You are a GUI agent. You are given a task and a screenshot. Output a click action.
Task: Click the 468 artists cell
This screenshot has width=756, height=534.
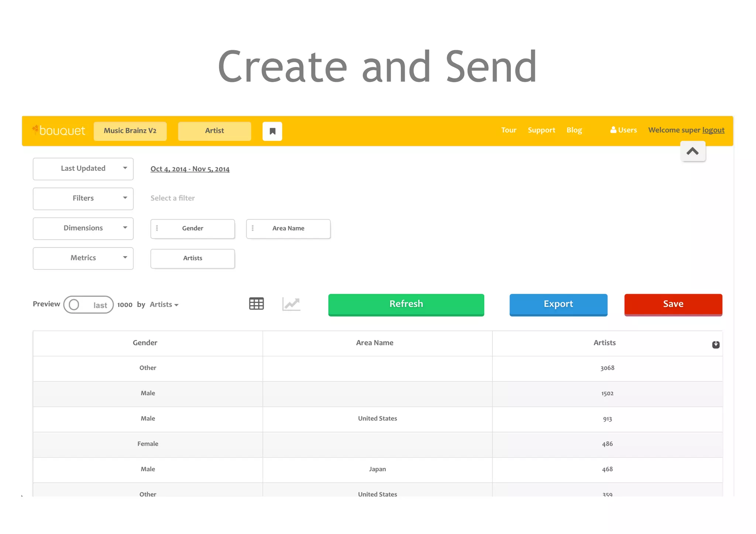point(607,469)
